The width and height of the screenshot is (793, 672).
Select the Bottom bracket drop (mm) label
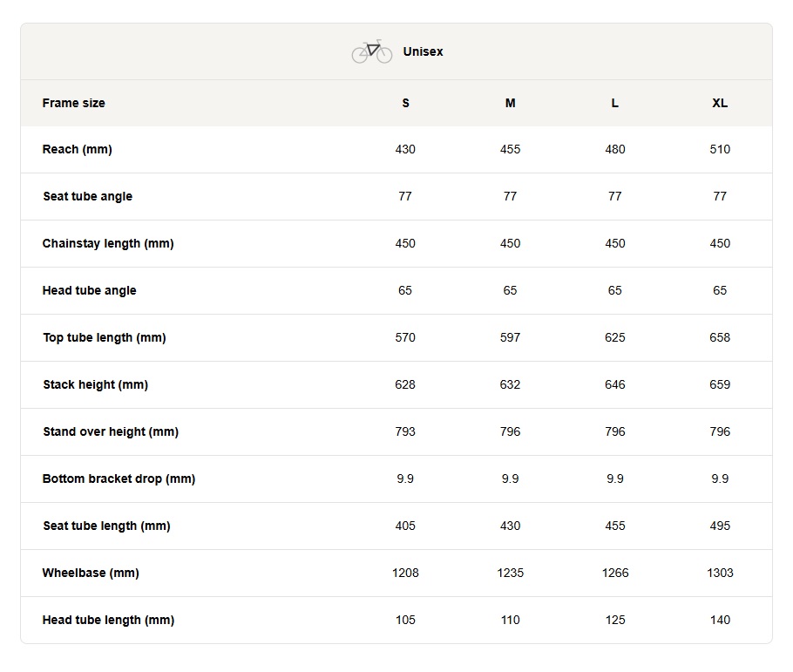(119, 479)
